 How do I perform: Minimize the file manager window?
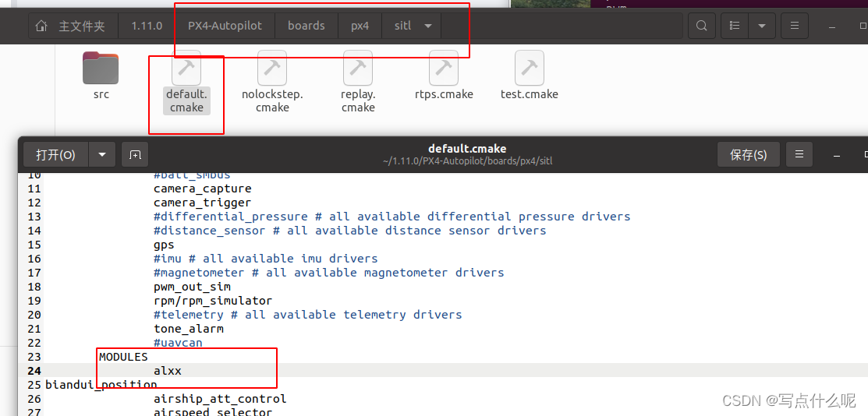pos(834,26)
